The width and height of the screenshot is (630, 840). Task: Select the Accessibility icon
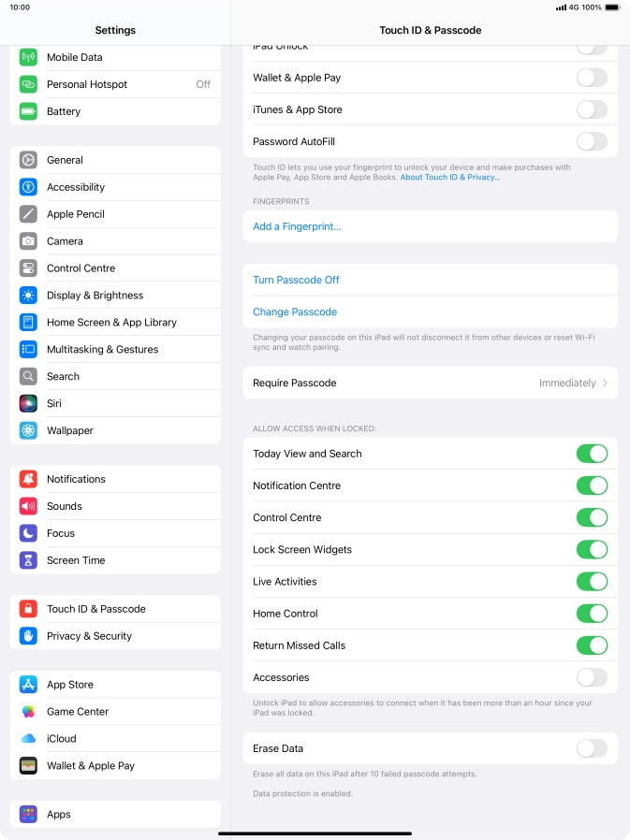point(28,187)
